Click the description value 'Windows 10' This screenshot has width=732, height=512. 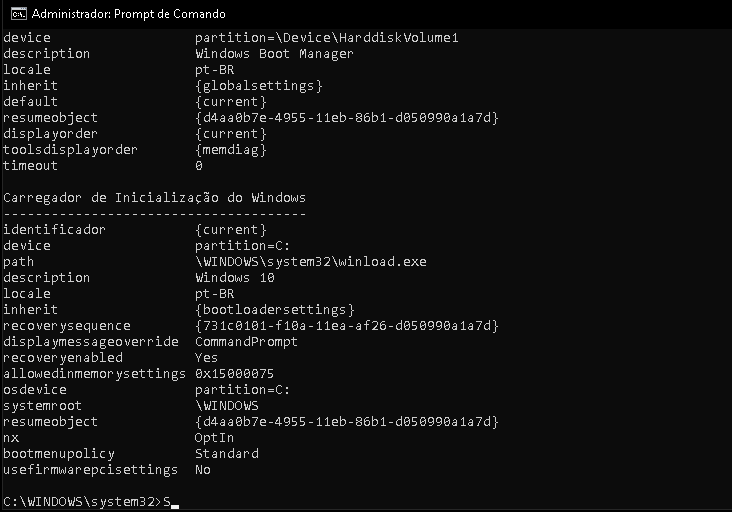point(235,278)
